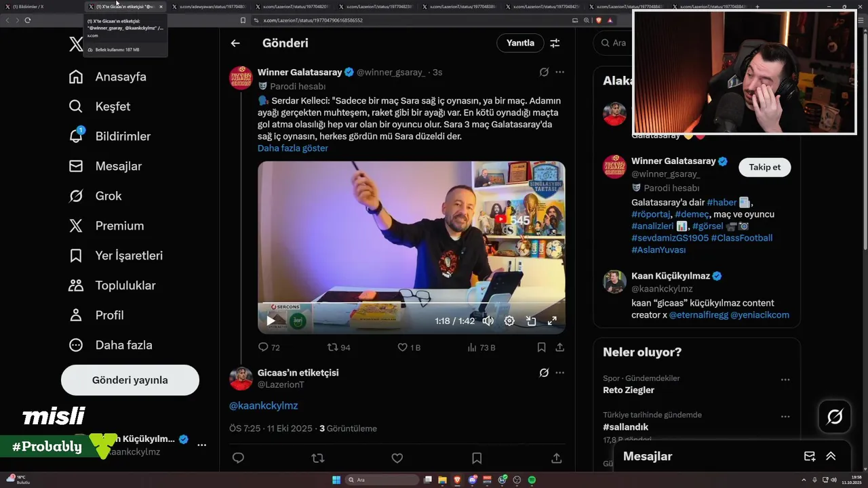Open Spotify from the taskbar
The image size is (868, 488).
tap(532, 480)
